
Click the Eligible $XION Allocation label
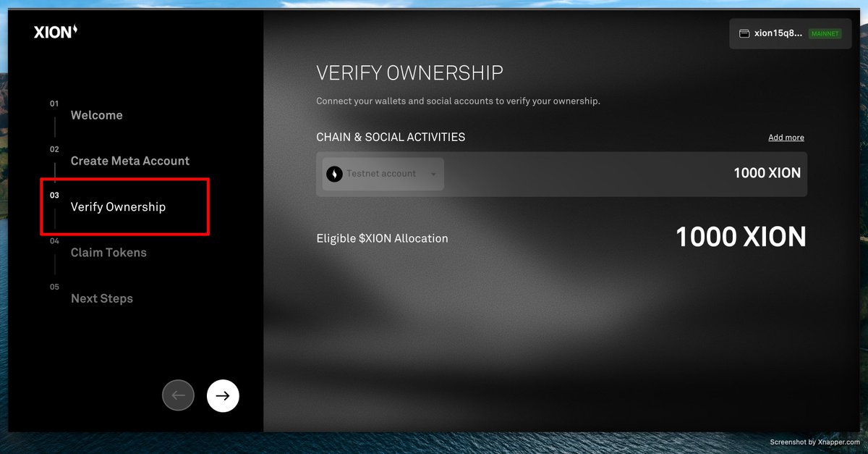[382, 238]
